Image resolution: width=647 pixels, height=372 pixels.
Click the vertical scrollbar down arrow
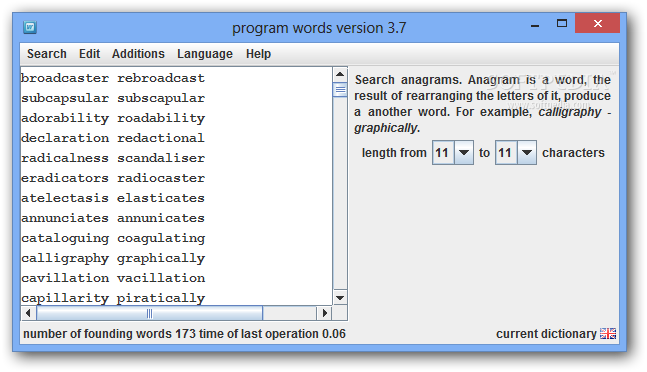click(x=340, y=298)
